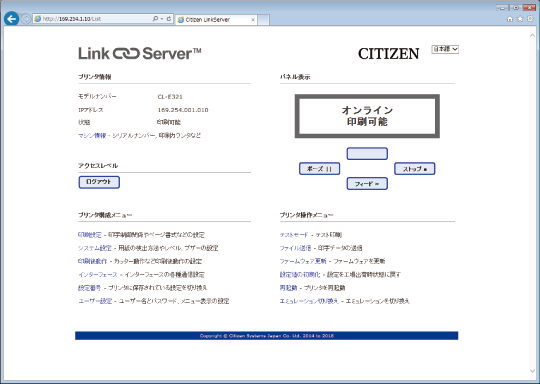Open the 設定値の初期化 link
This screenshot has width=540, height=384.
point(300,274)
